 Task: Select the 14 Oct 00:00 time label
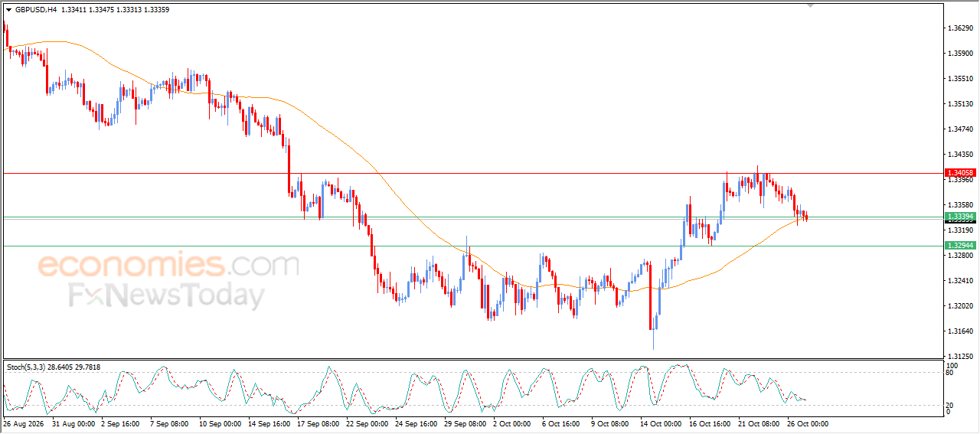(661, 423)
